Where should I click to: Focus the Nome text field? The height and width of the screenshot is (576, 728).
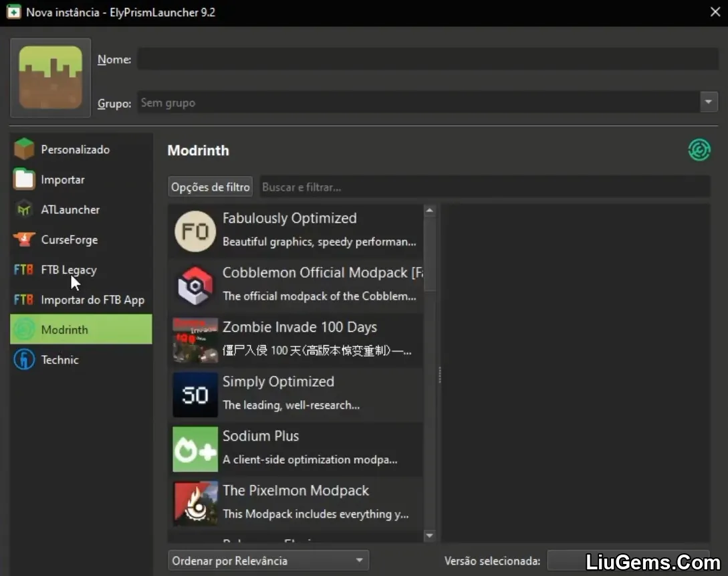point(428,59)
